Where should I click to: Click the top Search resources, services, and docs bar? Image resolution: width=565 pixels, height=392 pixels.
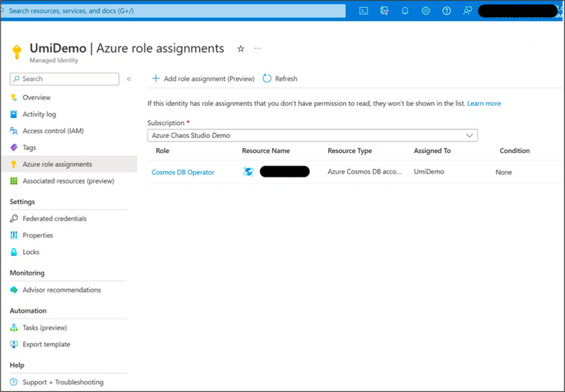point(173,11)
